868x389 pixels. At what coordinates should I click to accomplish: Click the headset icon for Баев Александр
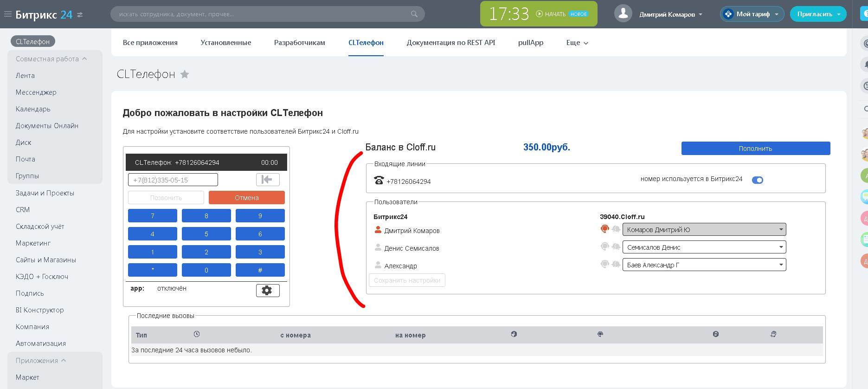tap(604, 264)
